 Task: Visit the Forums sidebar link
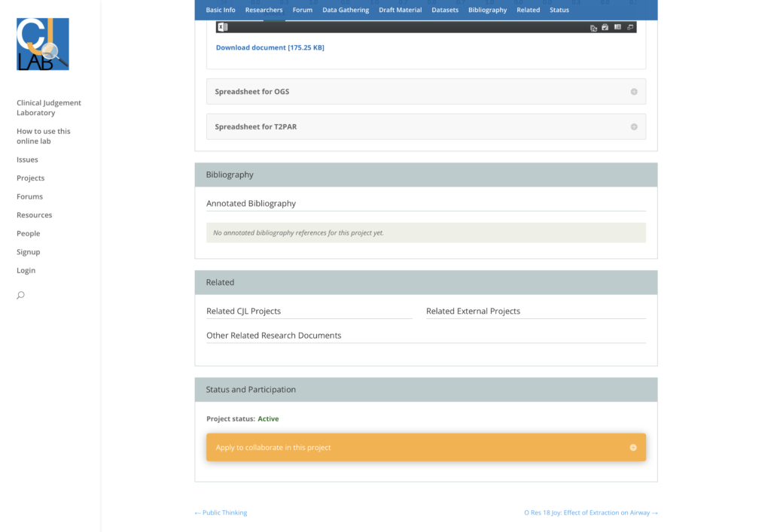click(x=29, y=196)
